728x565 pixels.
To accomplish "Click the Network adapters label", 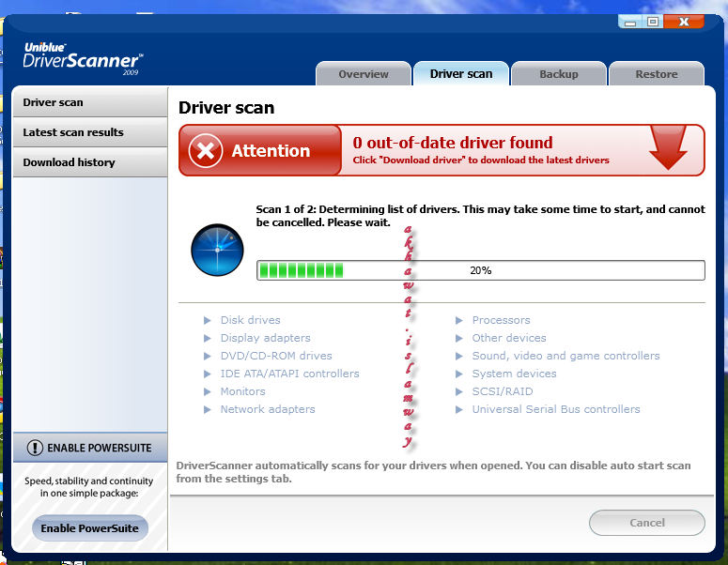I will (268, 409).
